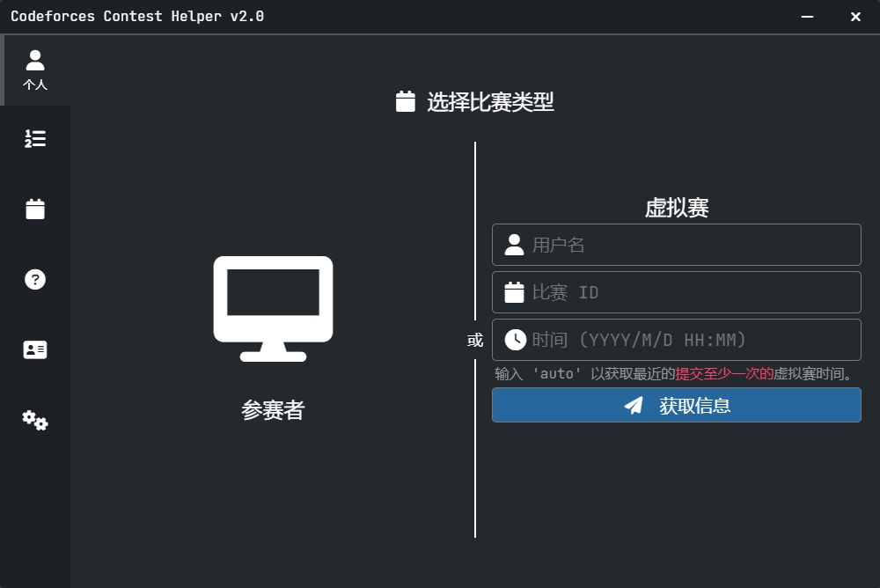The height and width of the screenshot is (588, 880).
Task: Open settings via the gears icon
Action: tap(34, 420)
